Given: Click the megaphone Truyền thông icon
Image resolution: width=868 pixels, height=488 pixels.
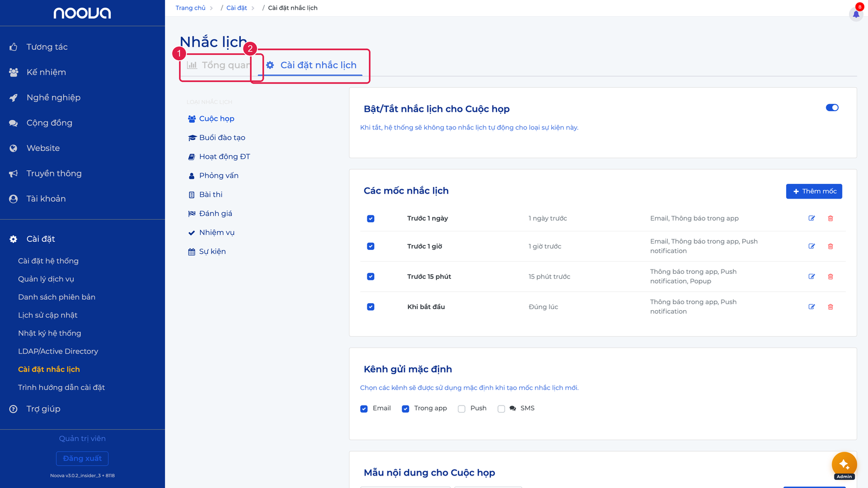Looking at the screenshot, I should click(x=14, y=174).
